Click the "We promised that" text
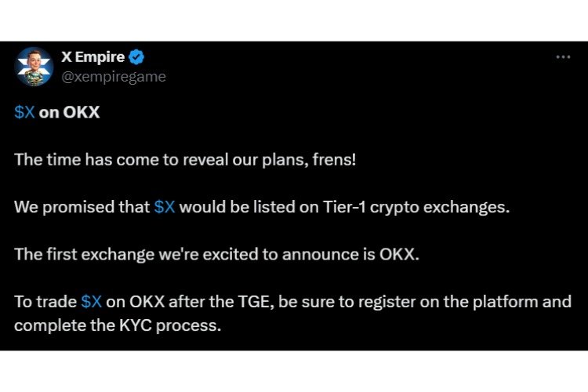This screenshot has height=392, width=588. click(82, 208)
